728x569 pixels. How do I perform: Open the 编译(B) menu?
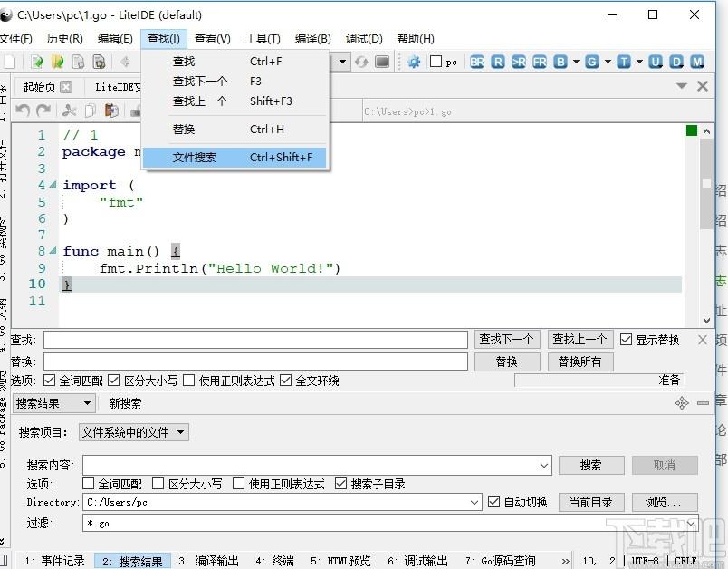[x=313, y=39]
